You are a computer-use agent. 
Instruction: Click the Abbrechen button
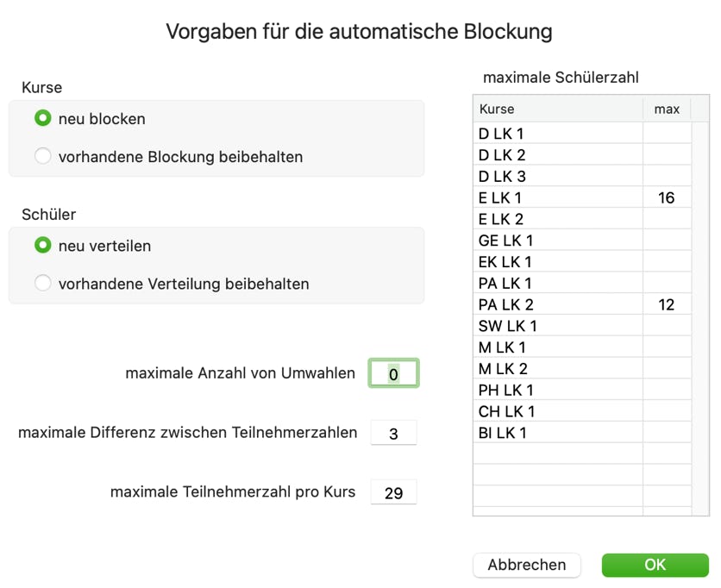coord(527,565)
